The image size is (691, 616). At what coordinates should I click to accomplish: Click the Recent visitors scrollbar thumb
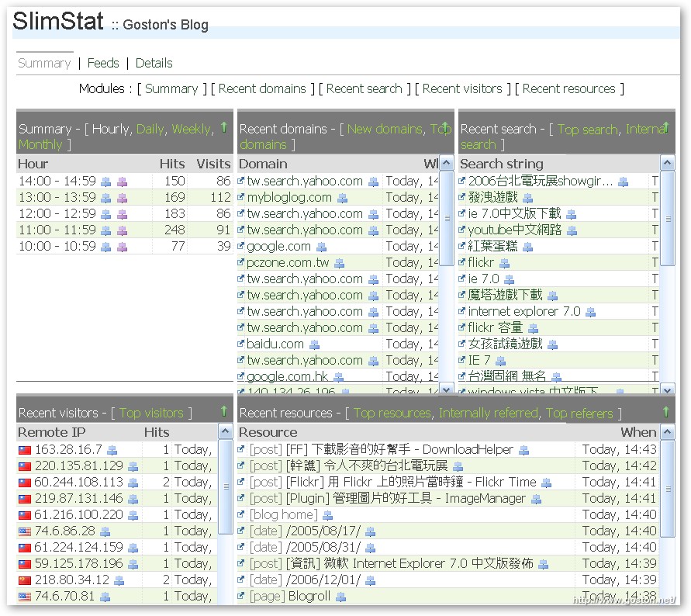pyautogui.click(x=226, y=486)
